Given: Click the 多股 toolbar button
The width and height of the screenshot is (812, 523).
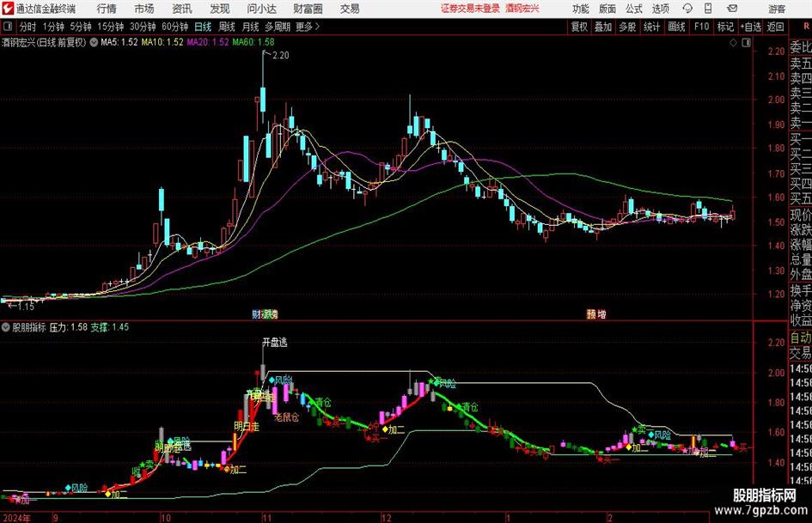Looking at the screenshot, I should tap(627, 27).
